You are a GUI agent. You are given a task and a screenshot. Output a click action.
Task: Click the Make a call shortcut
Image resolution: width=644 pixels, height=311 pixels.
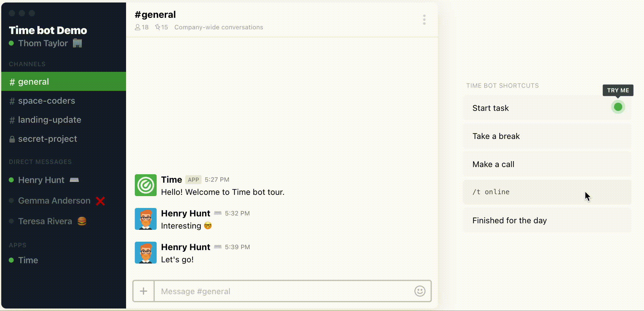547,164
